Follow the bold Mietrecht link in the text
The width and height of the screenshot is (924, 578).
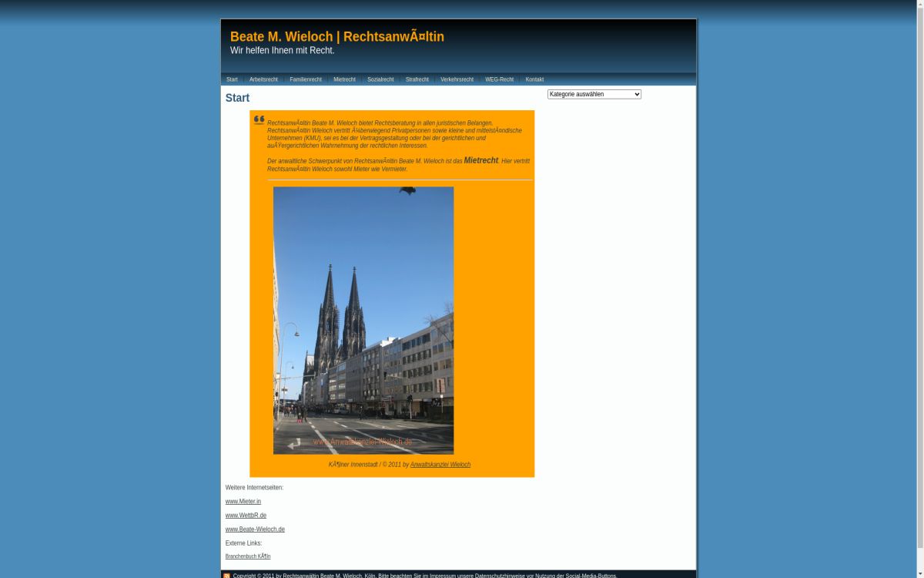[x=480, y=160]
